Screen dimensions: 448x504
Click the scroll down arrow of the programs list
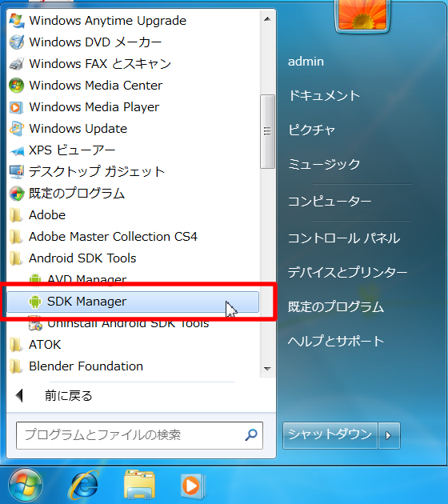click(x=267, y=369)
